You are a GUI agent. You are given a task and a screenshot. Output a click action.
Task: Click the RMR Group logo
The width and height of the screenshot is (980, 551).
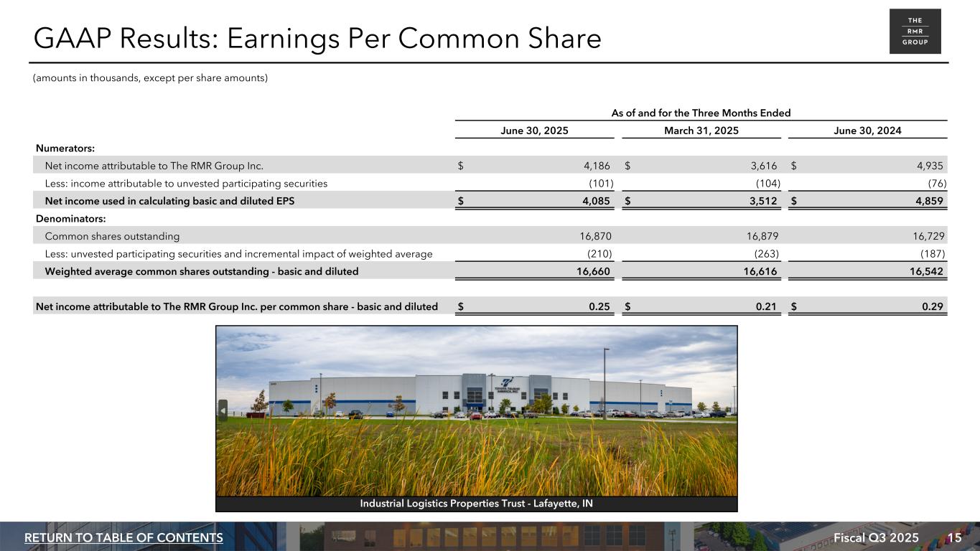(x=915, y=32)
